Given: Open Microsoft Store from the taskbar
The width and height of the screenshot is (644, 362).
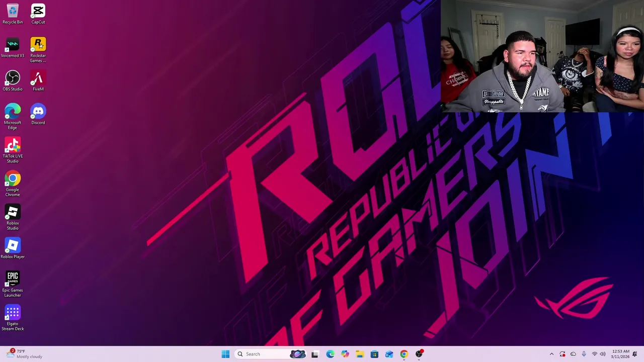Looking at the screenshot, I should pyautogui.click(x=374, y=354).
